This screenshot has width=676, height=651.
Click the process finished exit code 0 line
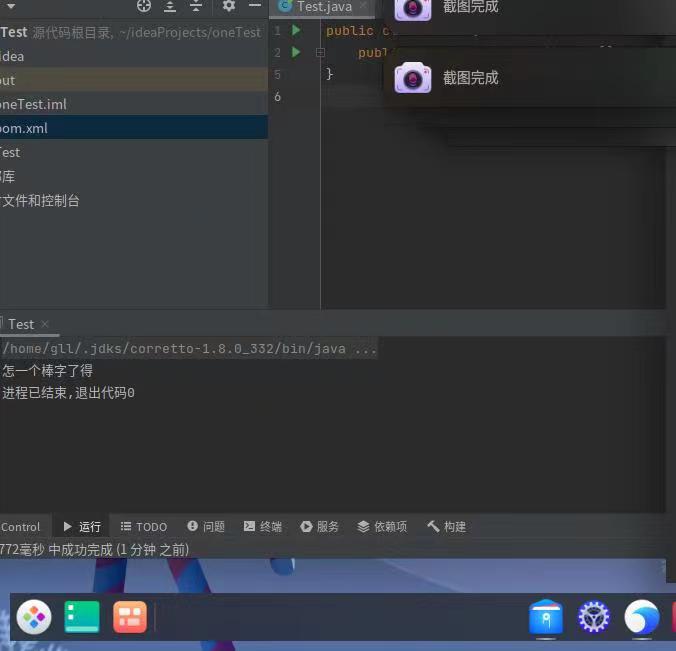[69, 393]
